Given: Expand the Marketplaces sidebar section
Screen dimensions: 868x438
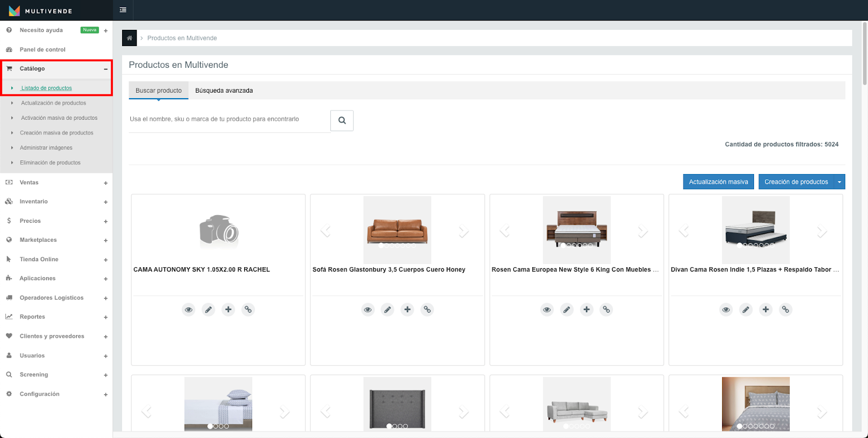Looking at the screenshot, I should pyautogui.click(x=106, y=241).
